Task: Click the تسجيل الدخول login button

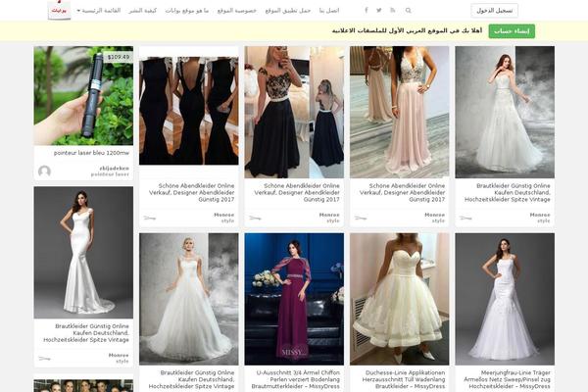Action: [x=494, y=11]
